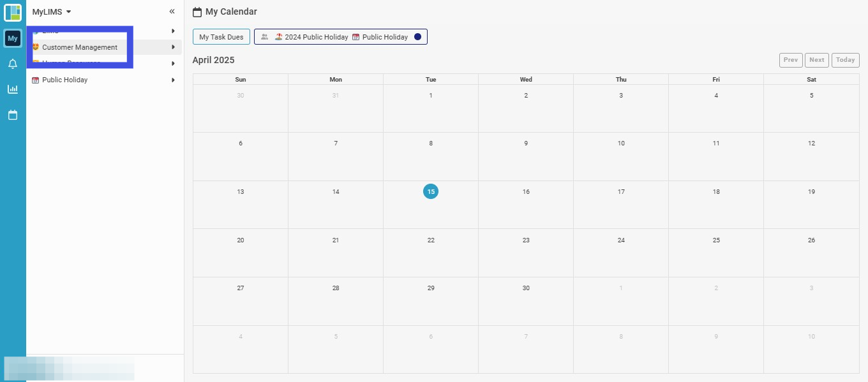Click the Sun column header
Image resolution: width=868 pixels, height=382 pixels.
click(241, 80)
